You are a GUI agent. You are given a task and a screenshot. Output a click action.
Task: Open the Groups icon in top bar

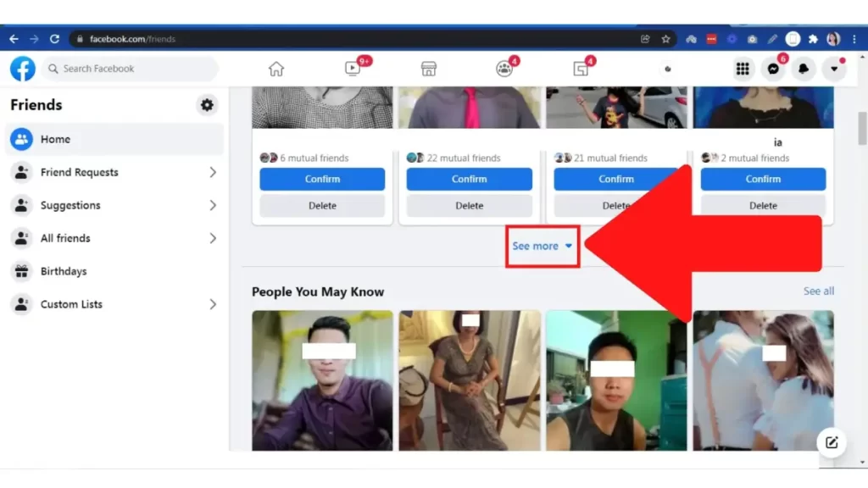pos(504,69)
